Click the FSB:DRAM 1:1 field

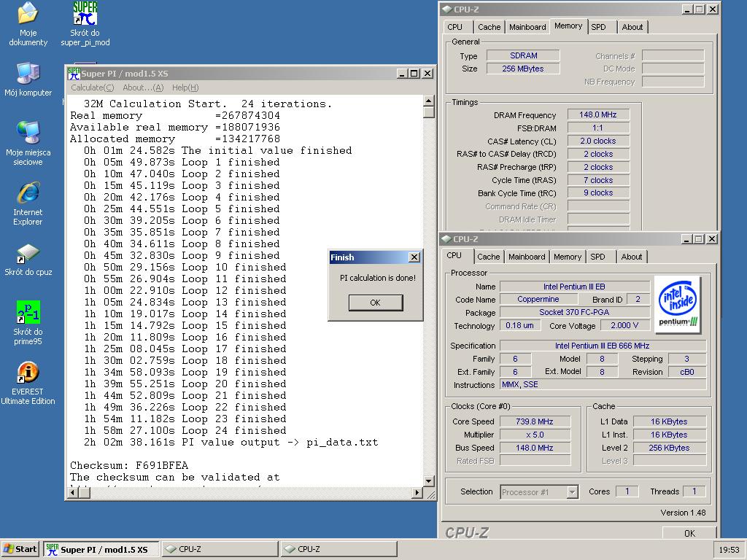(598, 128)
